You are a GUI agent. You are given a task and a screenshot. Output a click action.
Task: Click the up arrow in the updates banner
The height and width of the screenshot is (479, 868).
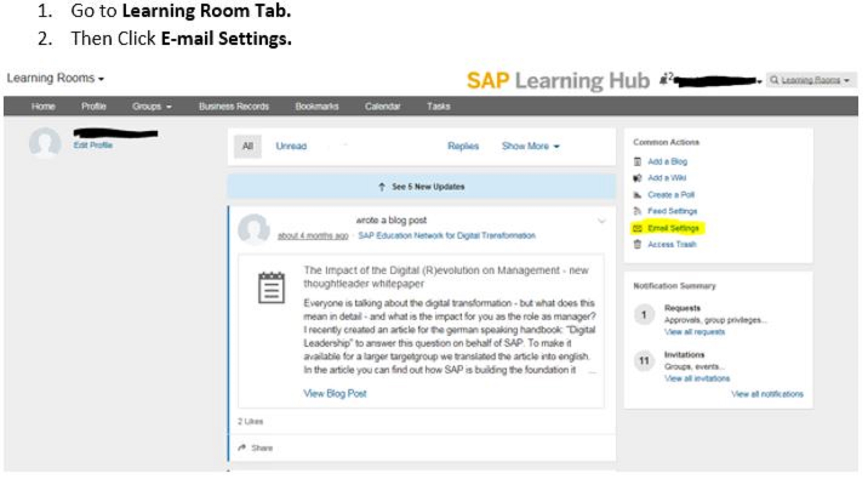381,187
